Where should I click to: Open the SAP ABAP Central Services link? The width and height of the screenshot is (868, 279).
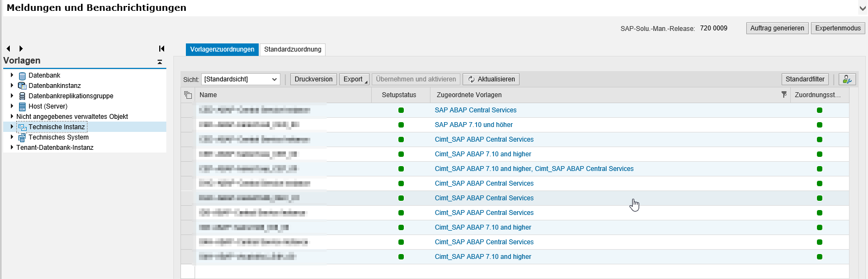point(476,110)
